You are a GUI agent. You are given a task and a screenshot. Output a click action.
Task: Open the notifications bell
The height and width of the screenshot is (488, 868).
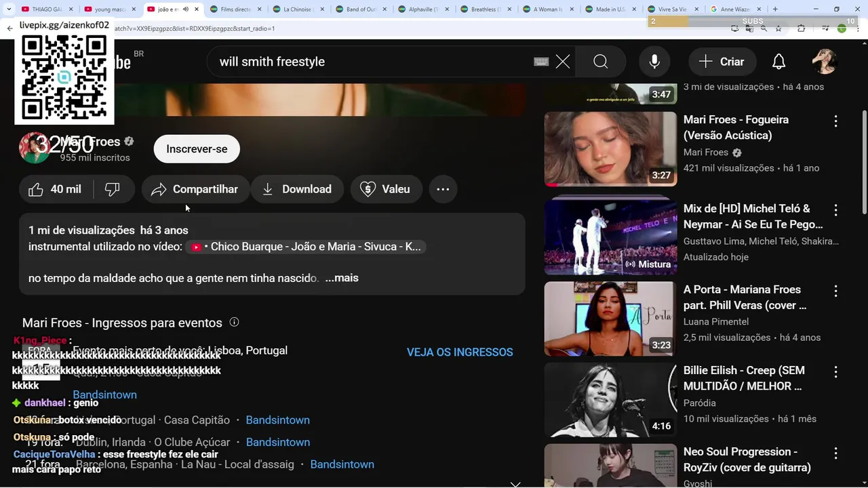tap(779, 62)
